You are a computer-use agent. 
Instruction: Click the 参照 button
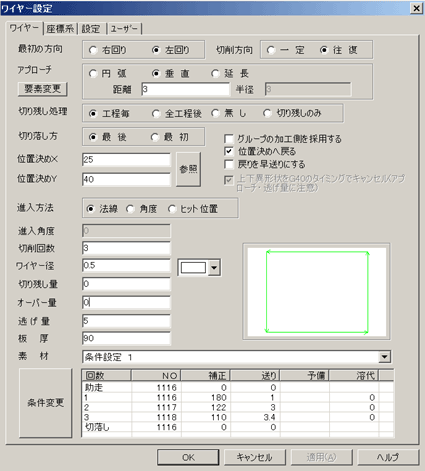pos(188,169)
